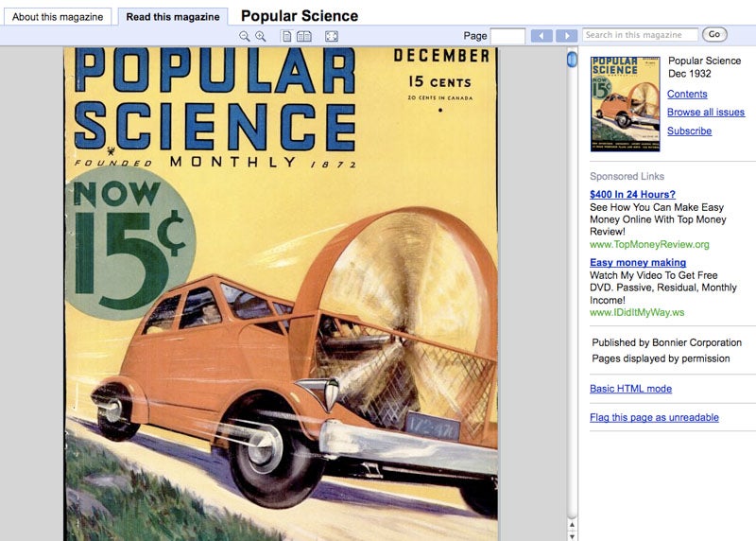Click the vertical scrollbar thumb
Image resolution: width=756 pixels, height=541 pixels.
(572, 60)
